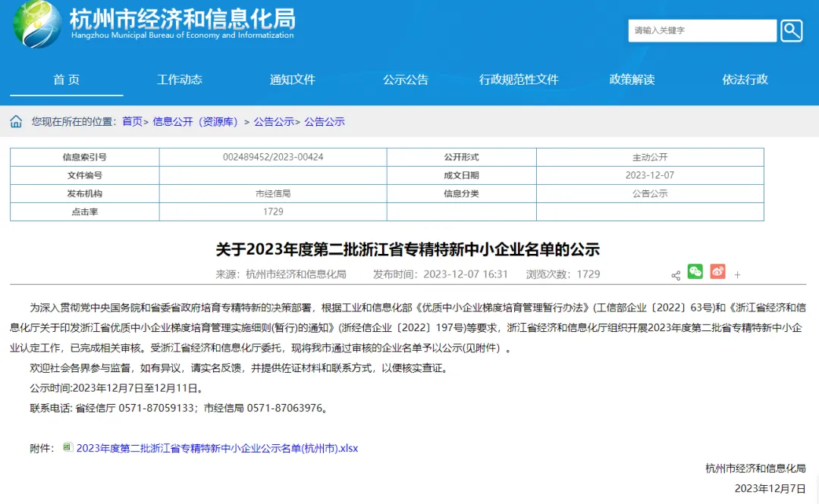Viewport: 819px width, 504px height.
Task: Go to 首页 breadcrumb link
Action: [132, 122]
